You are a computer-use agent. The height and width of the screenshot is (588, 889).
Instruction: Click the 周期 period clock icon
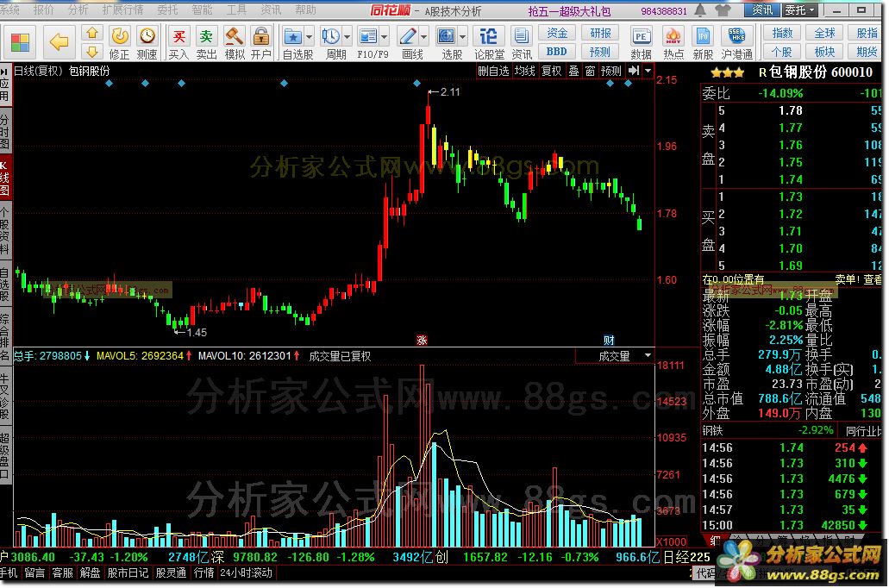(x=331, y=37)
